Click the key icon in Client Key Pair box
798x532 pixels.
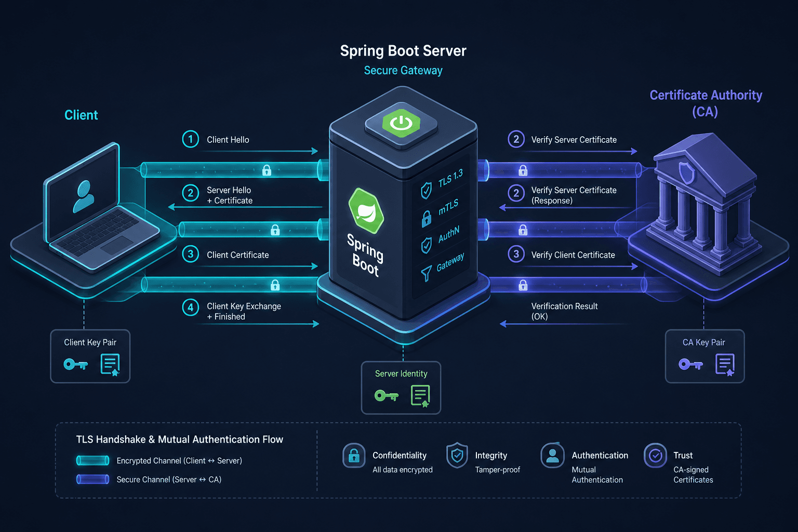point(75,364)
